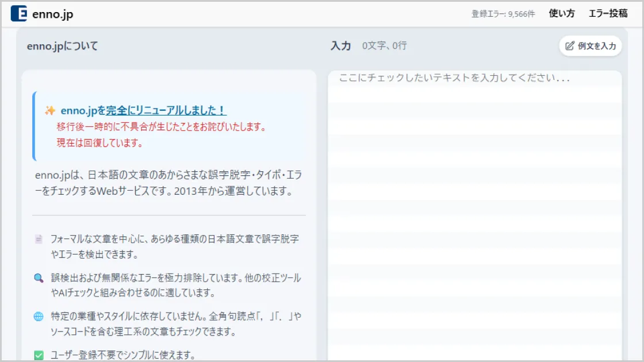Click the 登録エラー 9,566件 counter
Viewport: 644px width, 362px height.
(x=503, y=14)
